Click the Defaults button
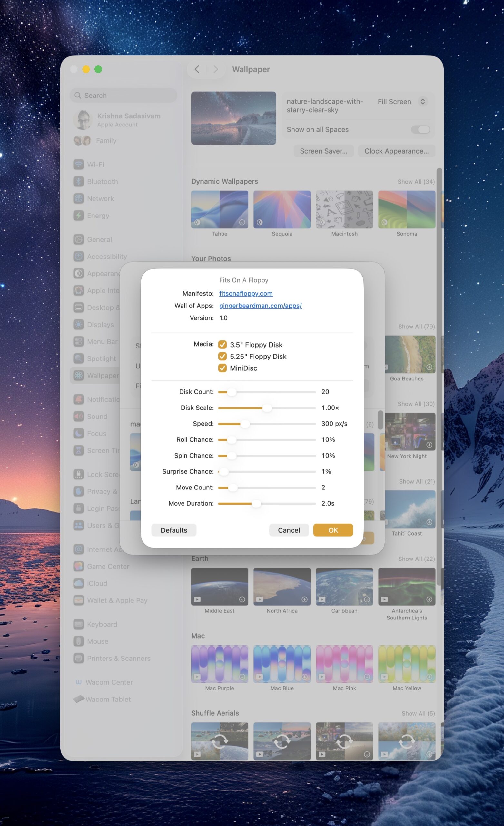 pos(173,530)
